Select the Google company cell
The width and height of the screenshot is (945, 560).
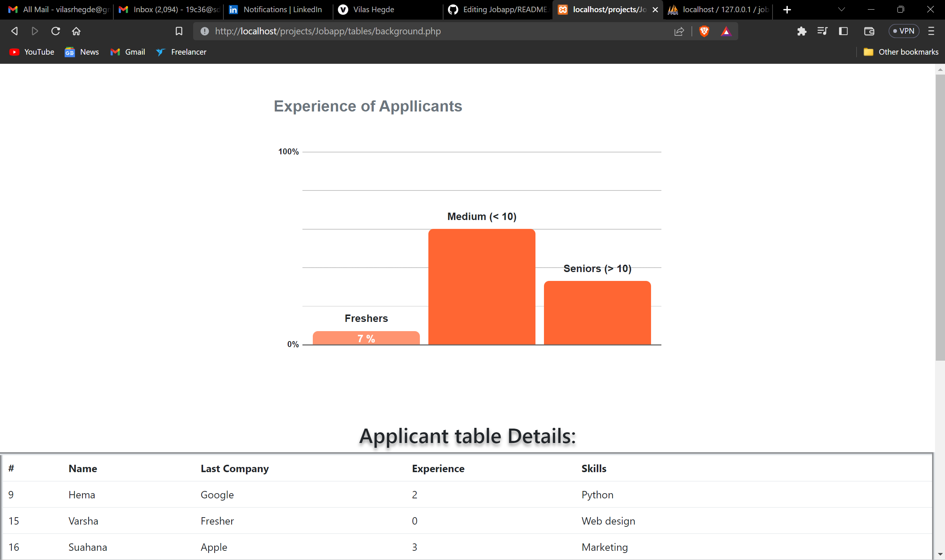tap(217, 495)
